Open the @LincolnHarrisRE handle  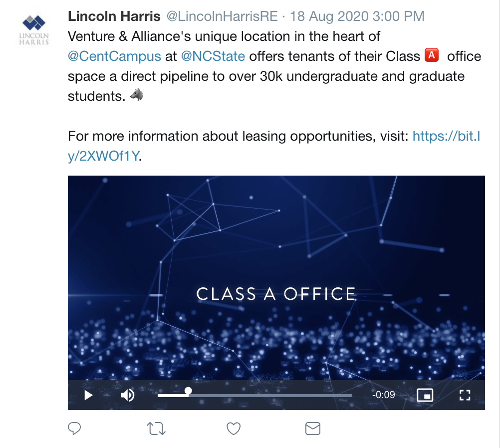(222, 16)
